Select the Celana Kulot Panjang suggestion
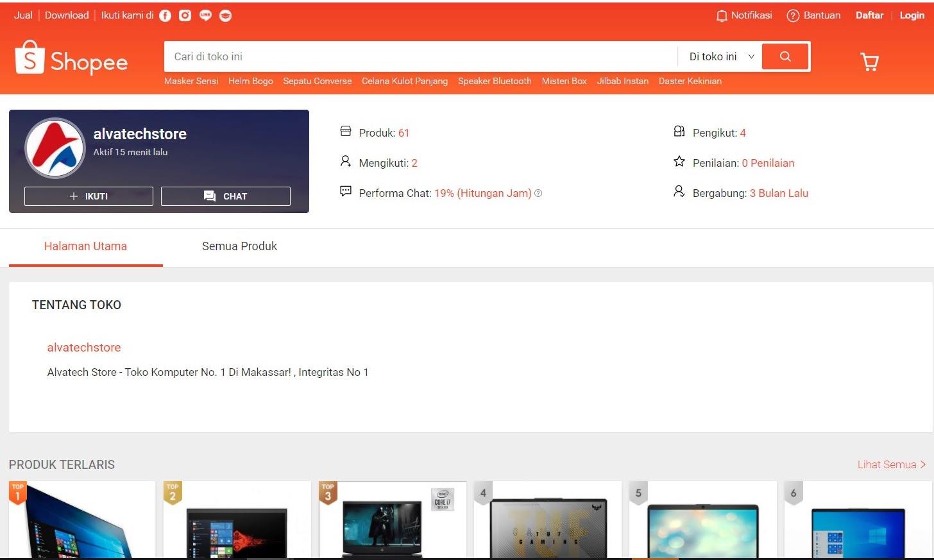The height and width of the screenshot is (560, 934). pos(405,81)
